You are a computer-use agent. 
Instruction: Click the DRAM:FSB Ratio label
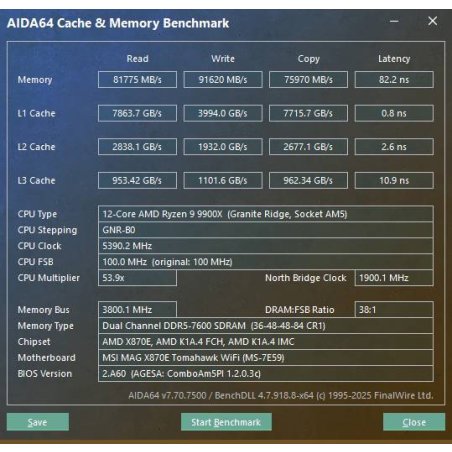299,310
